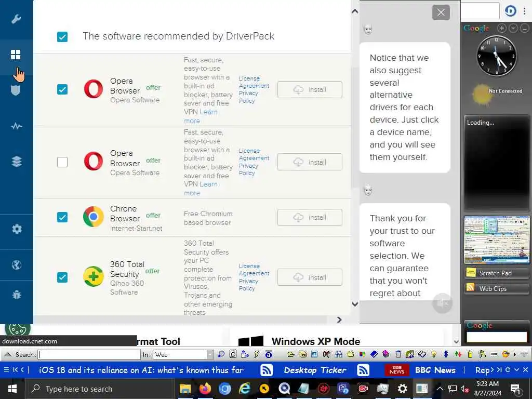This screenshot has width=532, height=399.
Task: Open 360 Total Security Privacy Policy link
Action: coord(248,285)
